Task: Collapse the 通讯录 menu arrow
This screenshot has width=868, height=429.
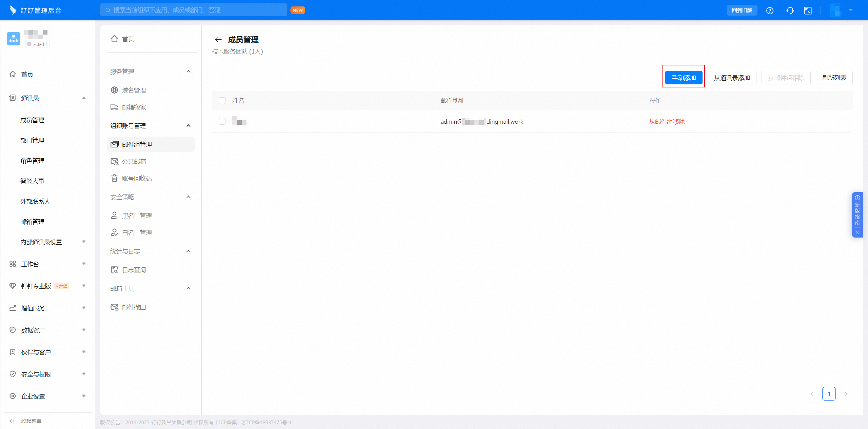Action: tap(84, 98)
